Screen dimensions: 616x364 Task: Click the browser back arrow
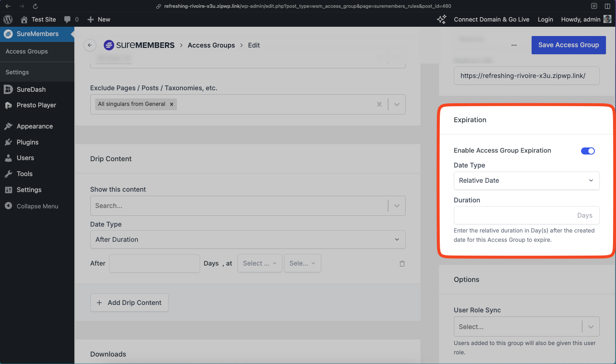pyautogui.click(x=8, y=6)
